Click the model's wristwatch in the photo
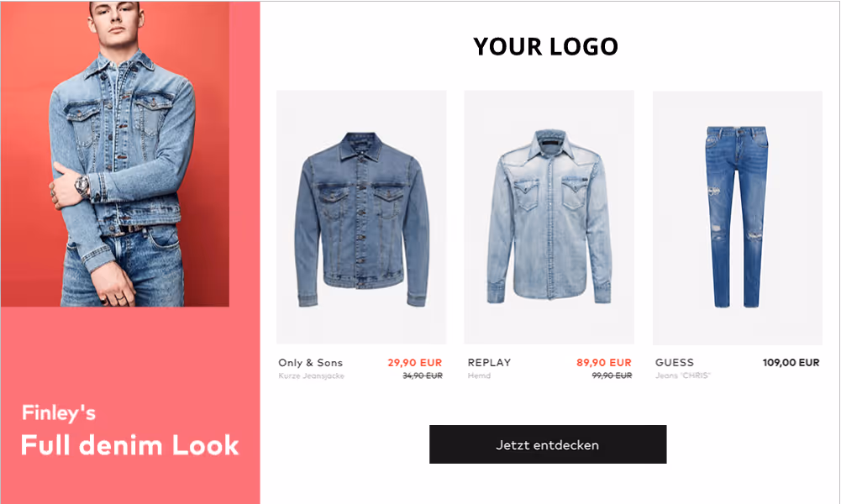This screenshot has width=841, height=504. (x=82, y=187)
